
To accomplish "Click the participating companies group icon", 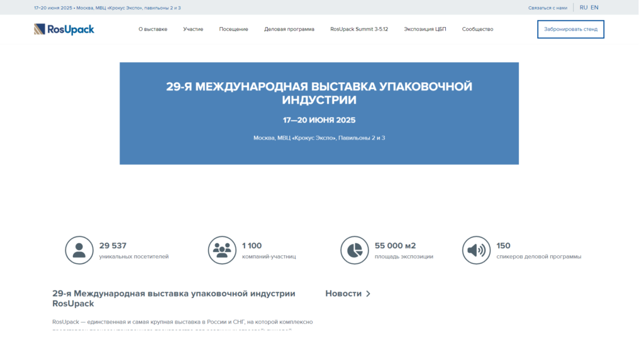I will [222, 250].
